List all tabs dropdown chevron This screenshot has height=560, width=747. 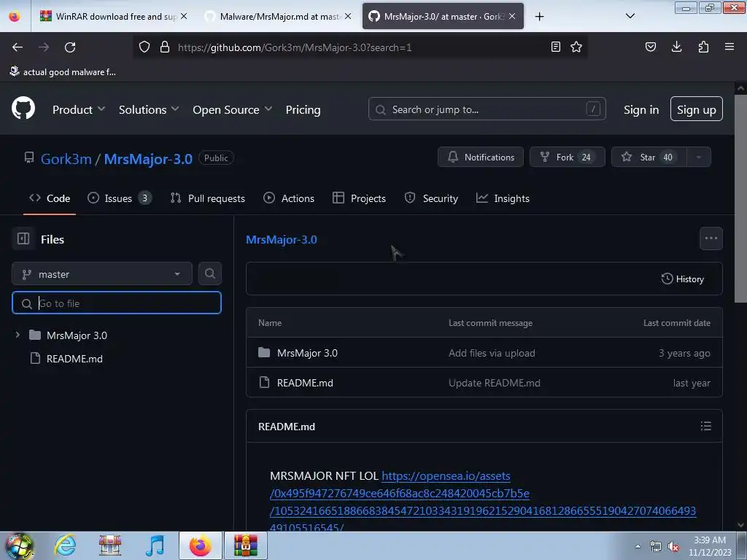tap(630, 16)
